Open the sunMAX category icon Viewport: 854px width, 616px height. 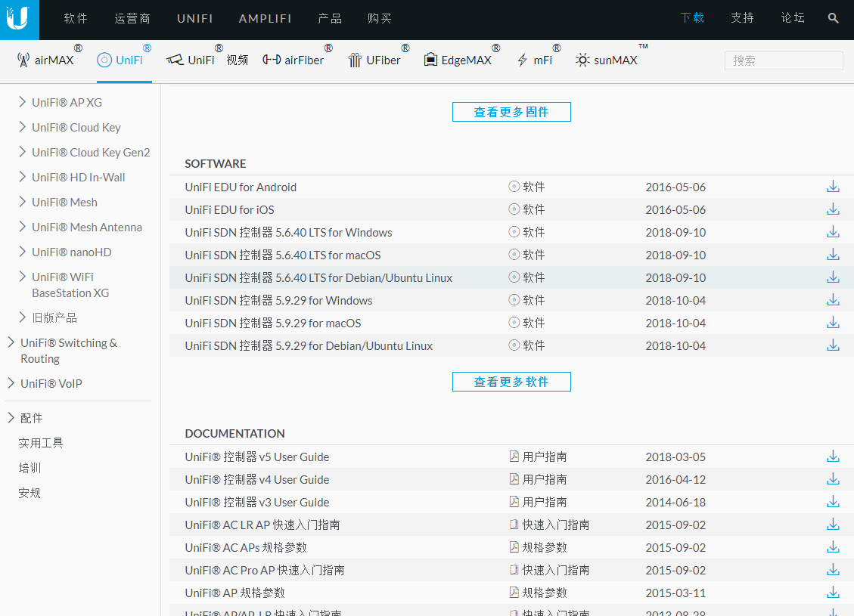tap(581, 59)
